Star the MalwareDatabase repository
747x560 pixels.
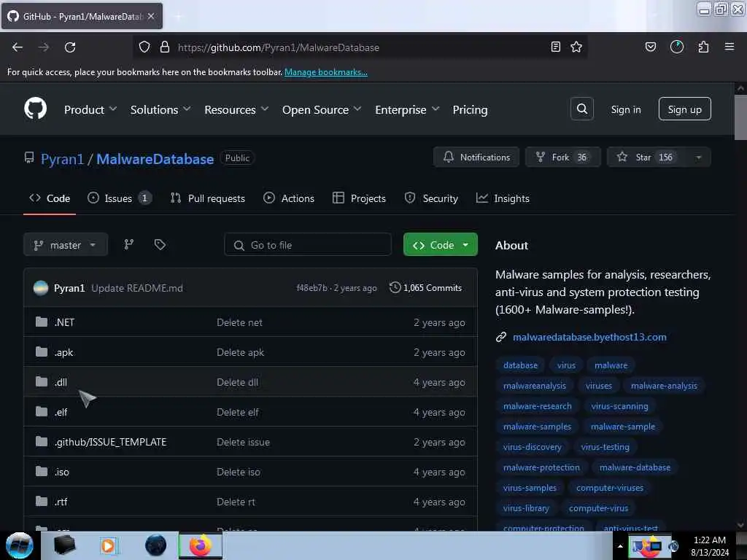pos(646,157)
